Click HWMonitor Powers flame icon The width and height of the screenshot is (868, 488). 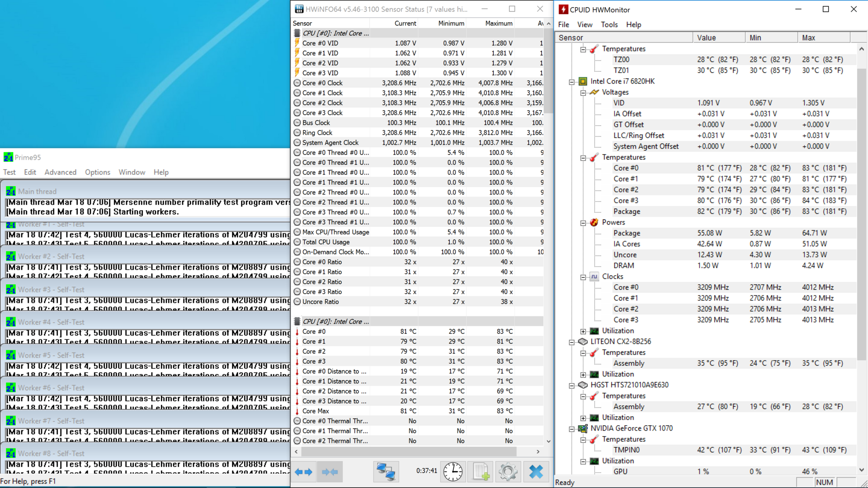click(594, 222)
